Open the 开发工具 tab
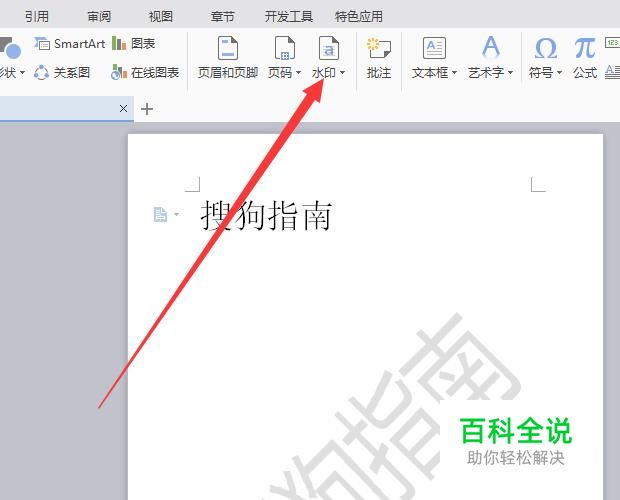Image resolution: width=620 pixels, height=500 pixels. point(289,17)
